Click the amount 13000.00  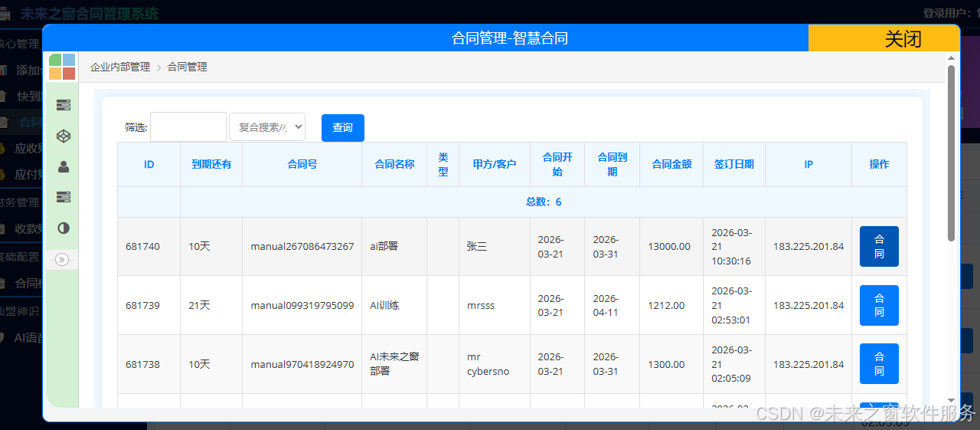pos(669,247)
